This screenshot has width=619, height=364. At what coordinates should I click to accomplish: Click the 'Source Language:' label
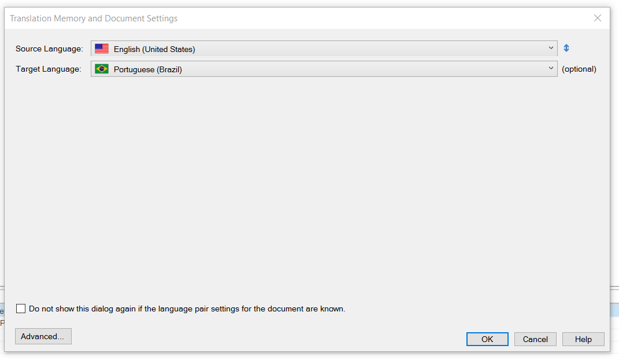point(49,49)
